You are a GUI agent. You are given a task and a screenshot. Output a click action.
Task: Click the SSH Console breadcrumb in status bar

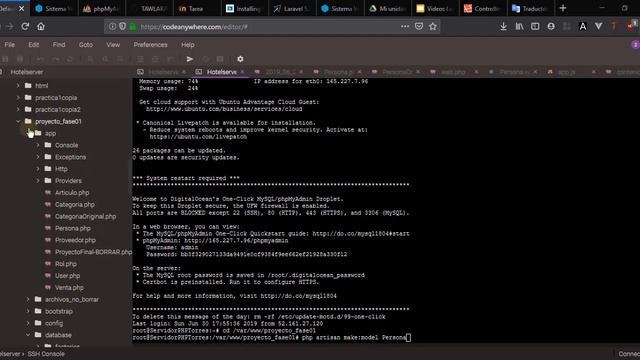click(x=46, y=354)
